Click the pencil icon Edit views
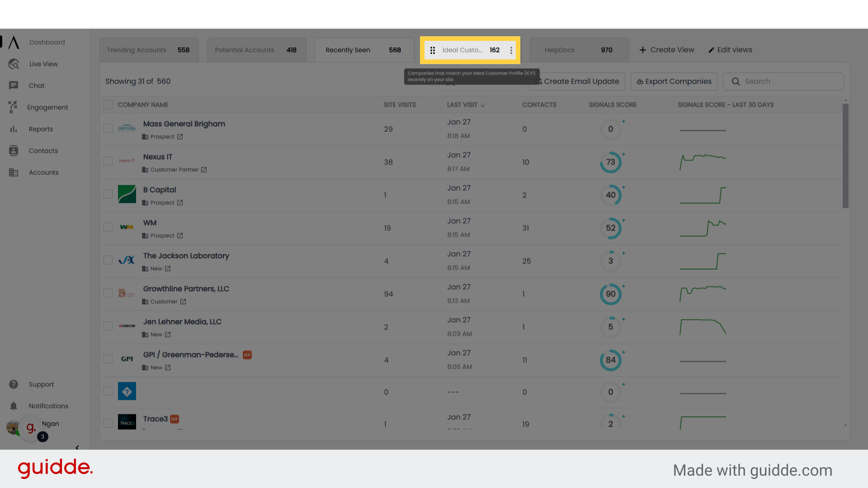 point(711,50)
